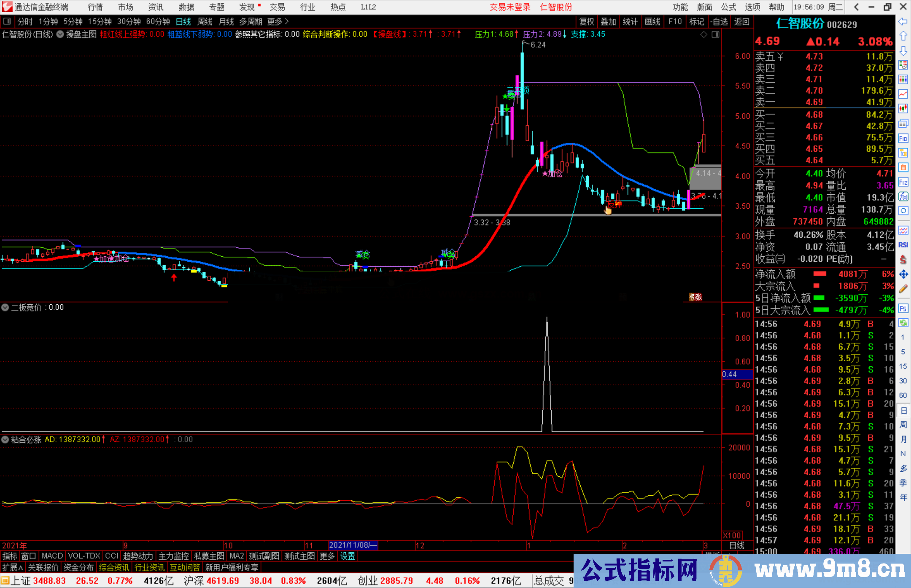This screenshot has width=911, height=588.
Task: Expand the 操盘主图 indicator dropdown arrow
Action: point(60,35)
